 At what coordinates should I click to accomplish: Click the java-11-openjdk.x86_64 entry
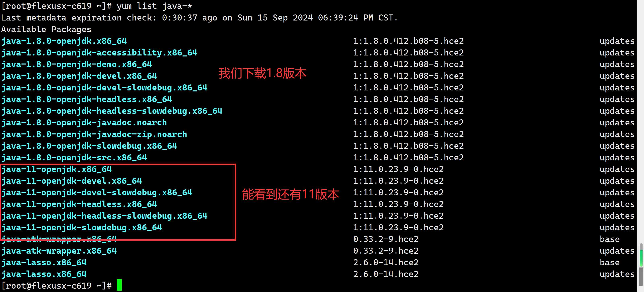click(x=56, y=169)
